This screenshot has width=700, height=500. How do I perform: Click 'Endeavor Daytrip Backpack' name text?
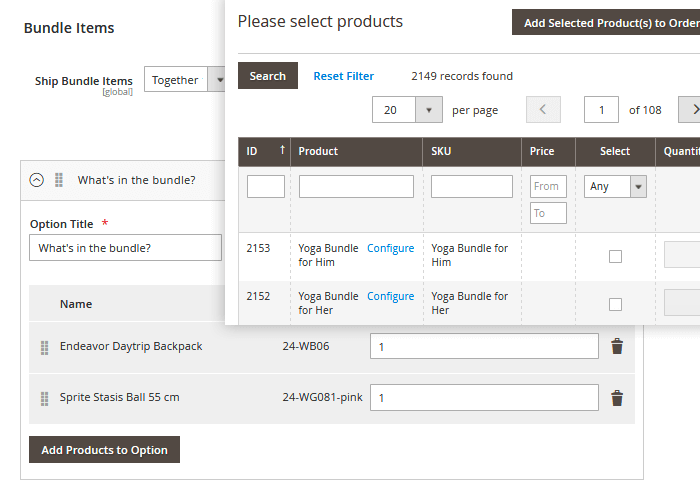point(131,346)
